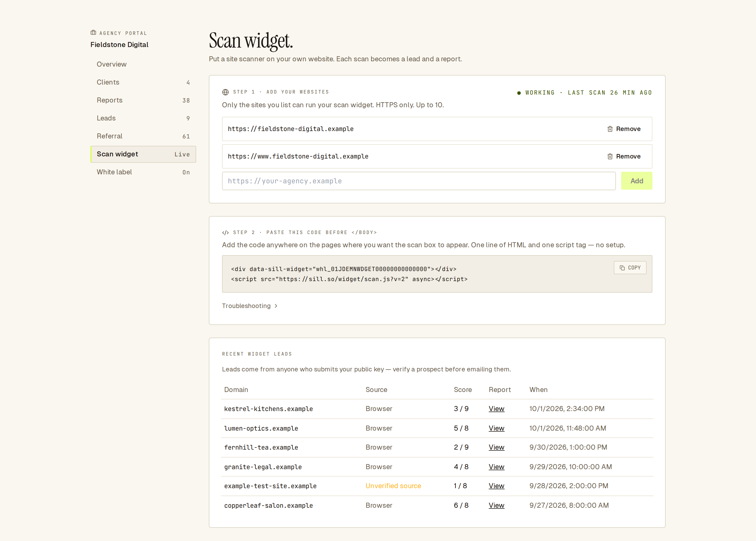
Task: View report for example-test-site.example
Action: pyautogui.click(x=496, y=486)
